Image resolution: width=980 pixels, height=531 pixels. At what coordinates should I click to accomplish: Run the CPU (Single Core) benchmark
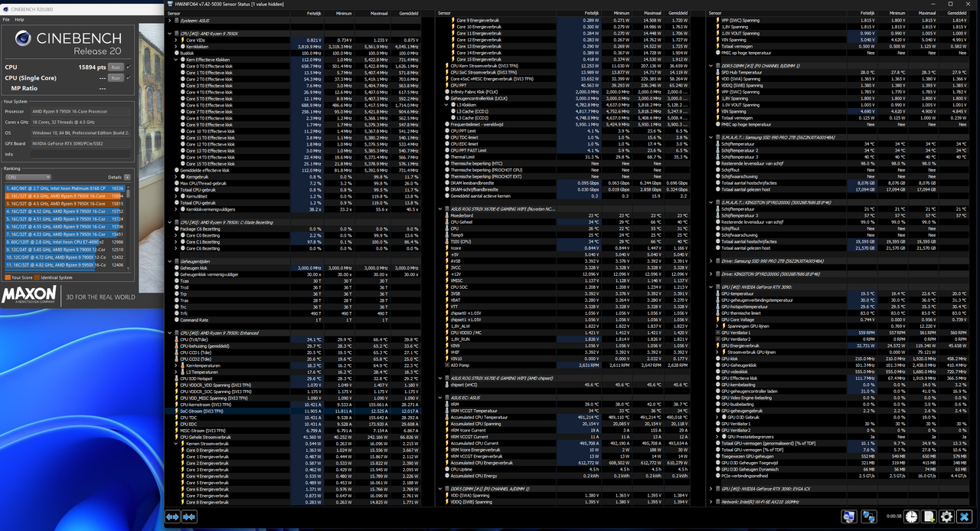click(x=116, y=78)
